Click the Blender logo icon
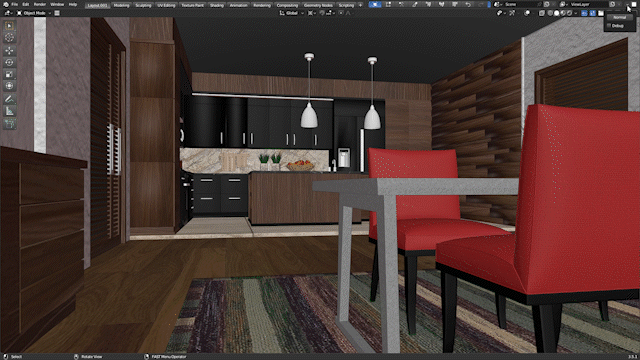Viewport: 640px width, 360px height. pos(5,4)
